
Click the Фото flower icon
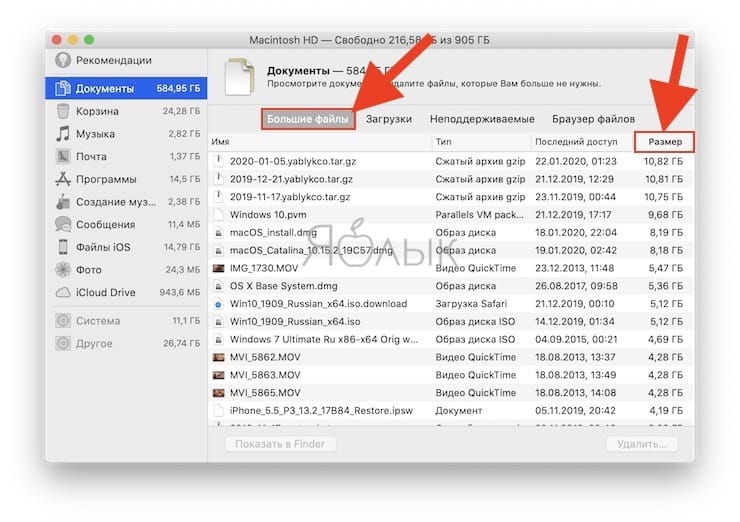pyautogui.click(x=63, y=269)
